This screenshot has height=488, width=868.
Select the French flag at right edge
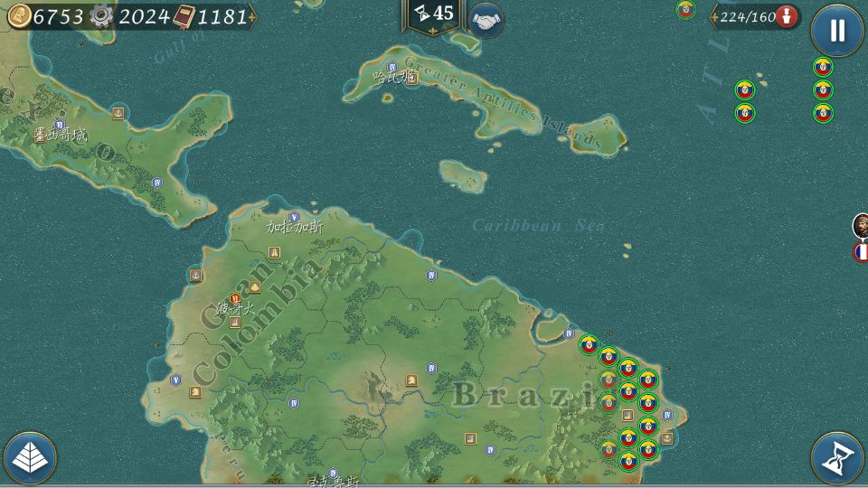861,252
